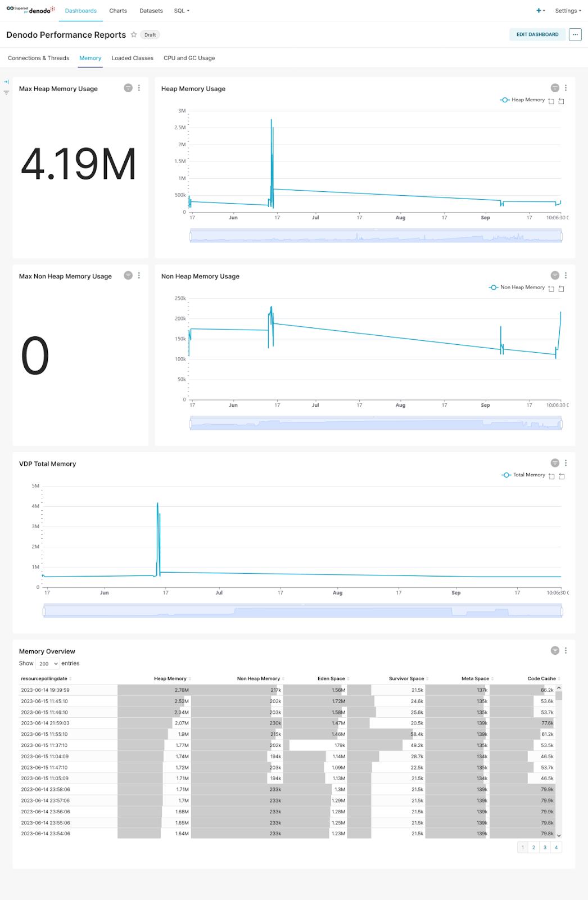The image size is (588, 900).
Task: Open the dashboard ellipsis actions menu
Action: (x=575, y=34)
